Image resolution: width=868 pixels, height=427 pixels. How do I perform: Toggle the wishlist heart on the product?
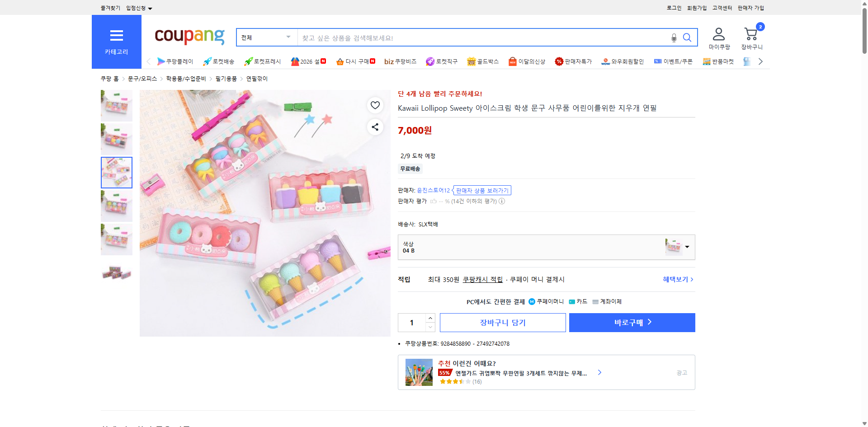[375, 105]
